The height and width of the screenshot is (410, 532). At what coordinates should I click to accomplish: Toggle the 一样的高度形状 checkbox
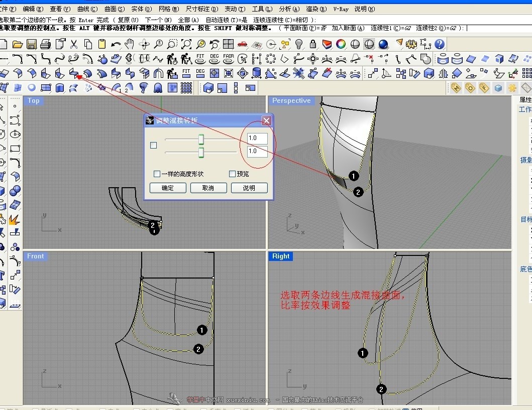click(157, 174)
